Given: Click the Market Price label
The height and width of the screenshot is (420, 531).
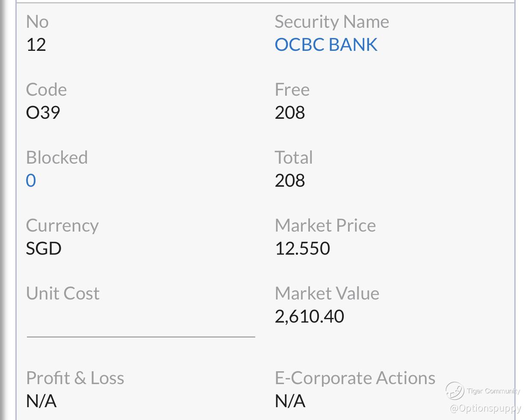Looking at the screenshot, I should (325, 226).
